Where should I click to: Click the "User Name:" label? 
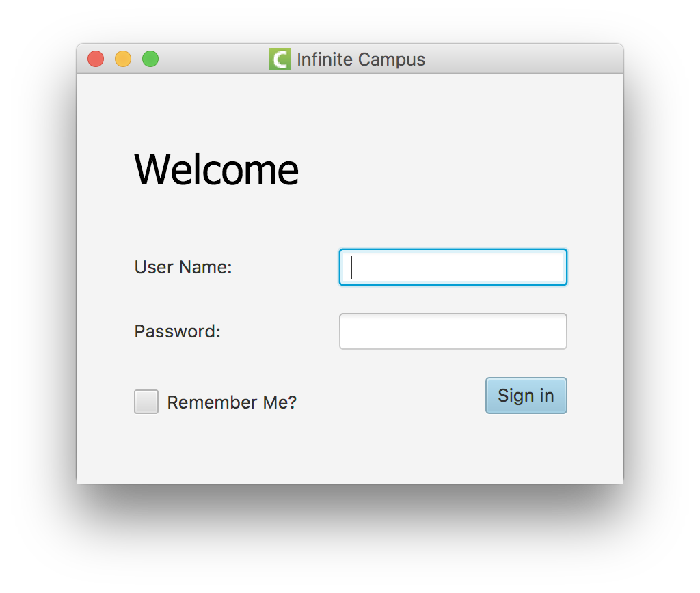point(183,267)
